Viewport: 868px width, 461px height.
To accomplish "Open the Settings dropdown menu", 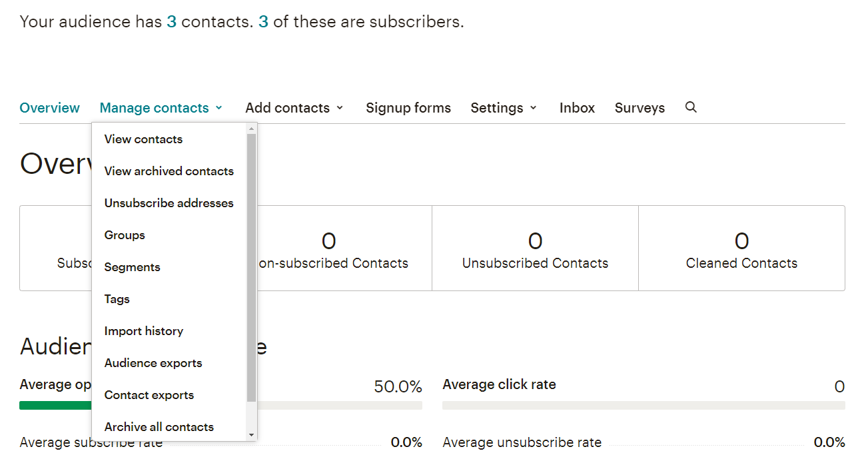I will pos(503,108).
